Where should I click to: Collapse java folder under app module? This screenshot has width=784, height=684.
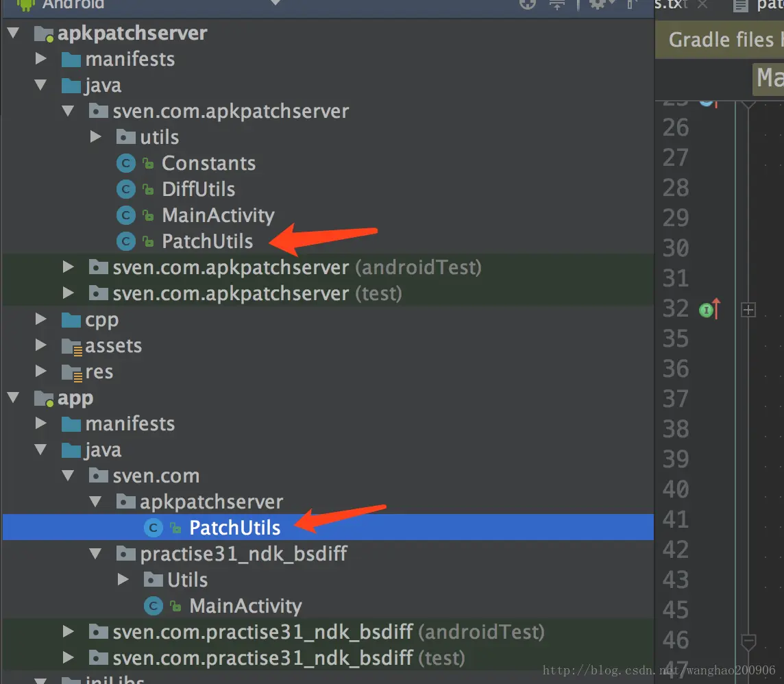pyautogui.click(x=41, y=450)
